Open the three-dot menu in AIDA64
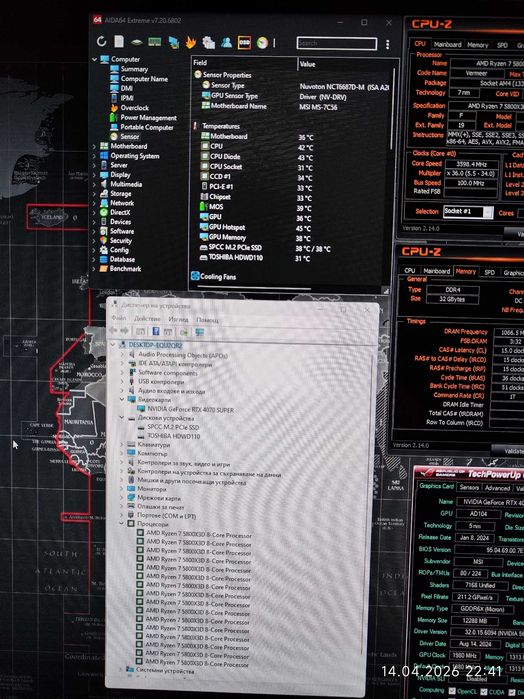524x699 pixels. click(388, 44)
